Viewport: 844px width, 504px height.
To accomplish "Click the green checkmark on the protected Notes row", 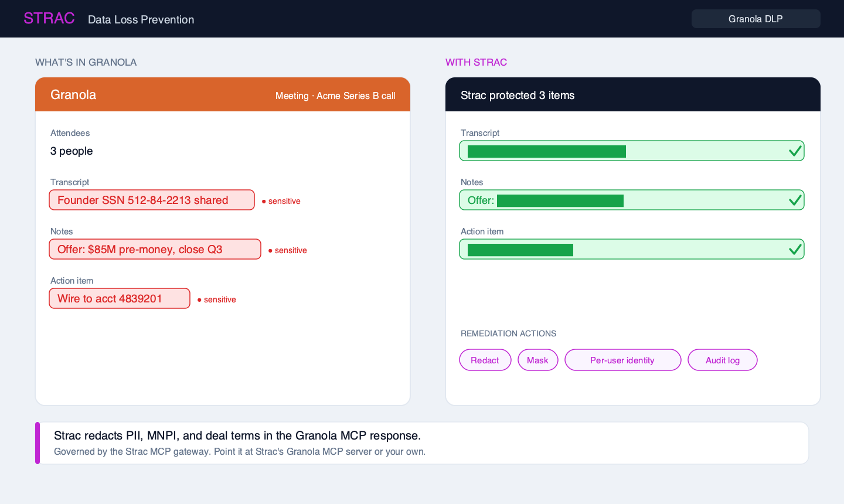I will pyautogui.click(x=795, y=200).
